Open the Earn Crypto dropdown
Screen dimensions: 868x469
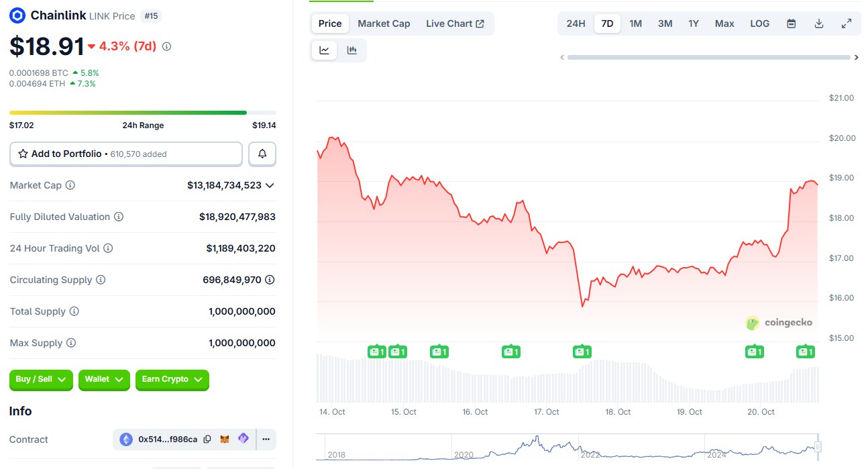(x=172, y=380)
